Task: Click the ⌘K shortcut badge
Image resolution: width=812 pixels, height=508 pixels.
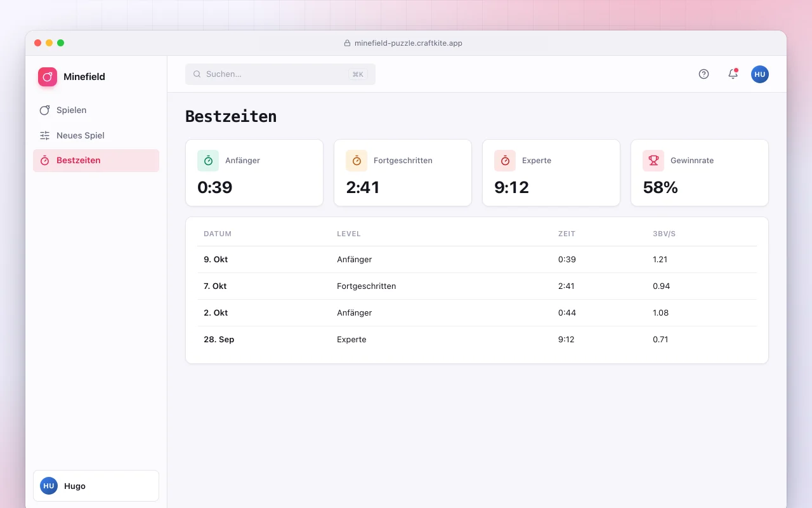Action: tap(358, 74)
